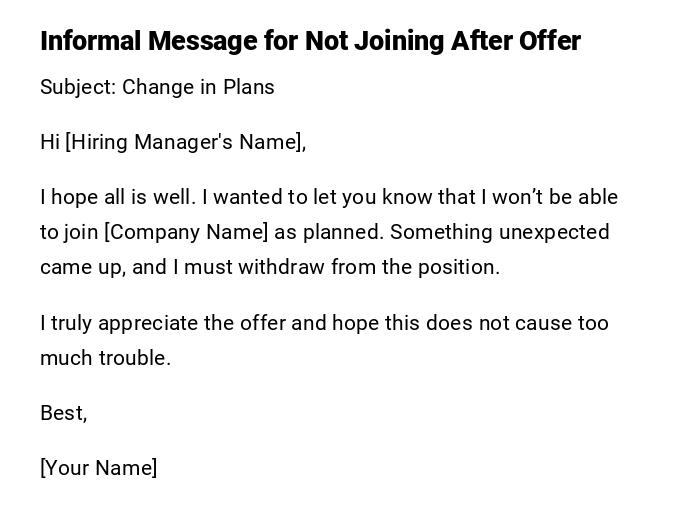Select the [Hiring Manager's Name] placeholder
This screenshot has height=530, width=700.
point(185,142)
